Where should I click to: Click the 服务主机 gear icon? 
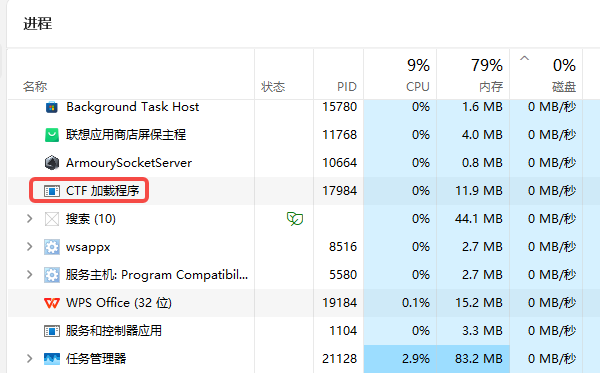click(x=52, y=275)
